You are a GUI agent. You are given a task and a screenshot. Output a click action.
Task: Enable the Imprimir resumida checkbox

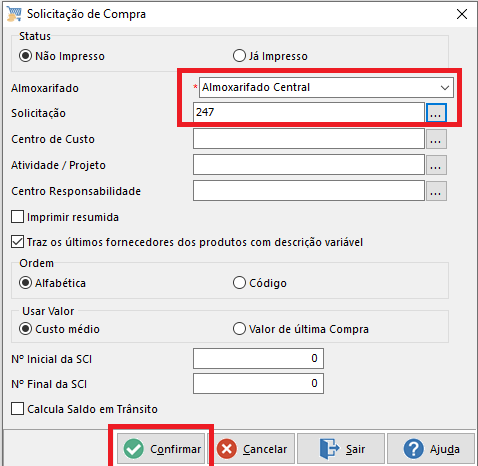pyautogui.click(x=17, y=217)
